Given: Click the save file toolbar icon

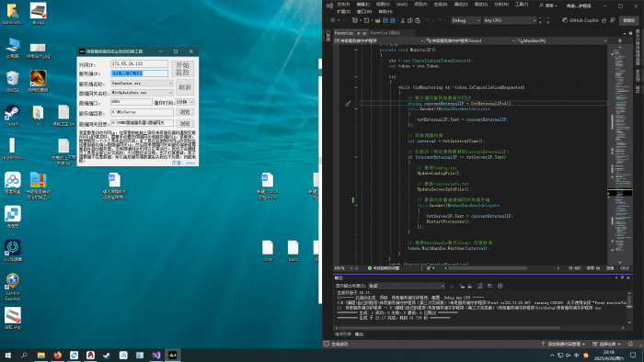Looking at the screenshot, I should point(385,20).
